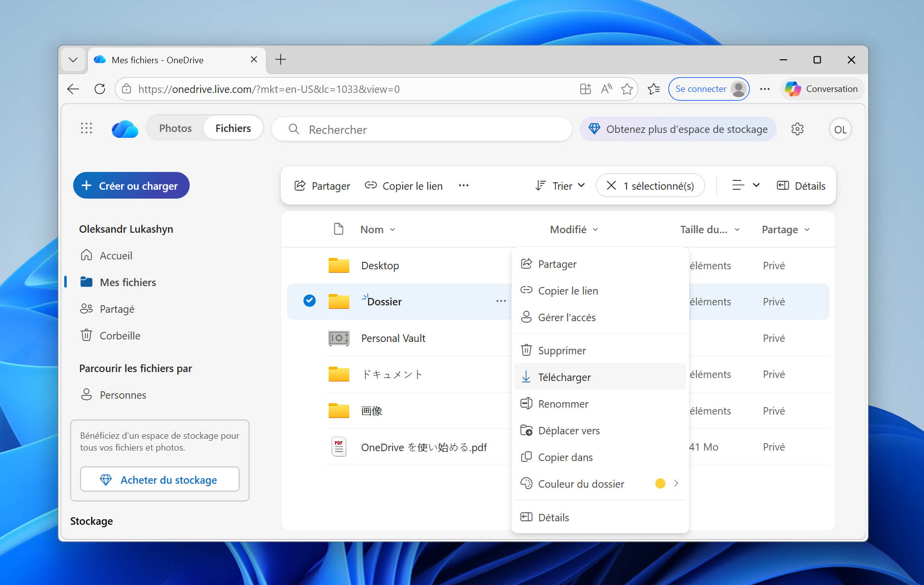Open the app launcher grid icon
The width and height of the screenshot is (924, 585).
coord(86,128)
